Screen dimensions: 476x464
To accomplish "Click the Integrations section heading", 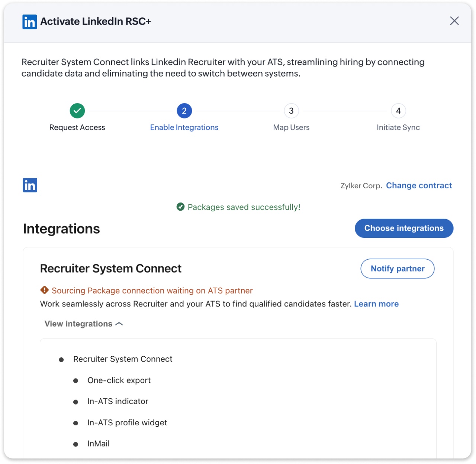I will [x=61, y=229].
